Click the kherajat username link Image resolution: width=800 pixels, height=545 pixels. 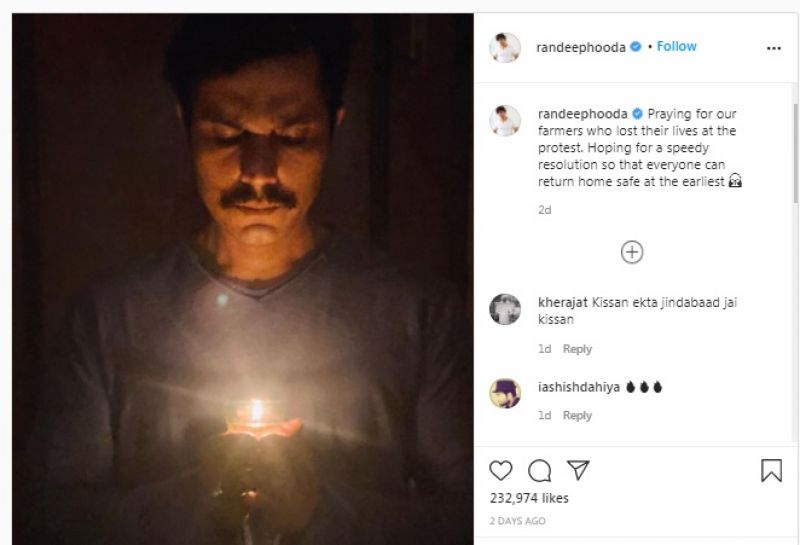562,302
